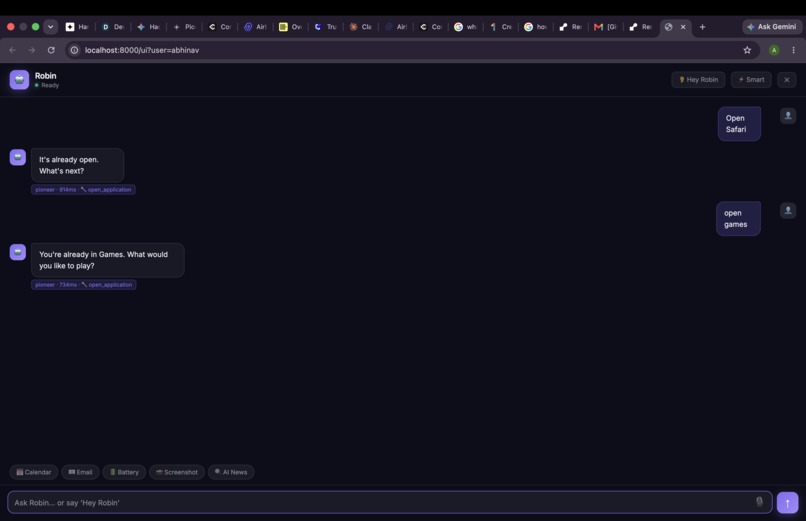Switch to the Google 'wh' tab
The height and width of the screenshot is (521, 806).
coord(465,27)
